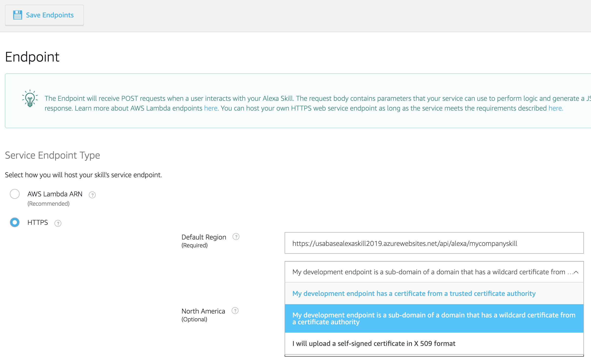Screen dimensions: 591x364
Task: Select the AWS Lambda ARN radio button
Action: (15, 194)
